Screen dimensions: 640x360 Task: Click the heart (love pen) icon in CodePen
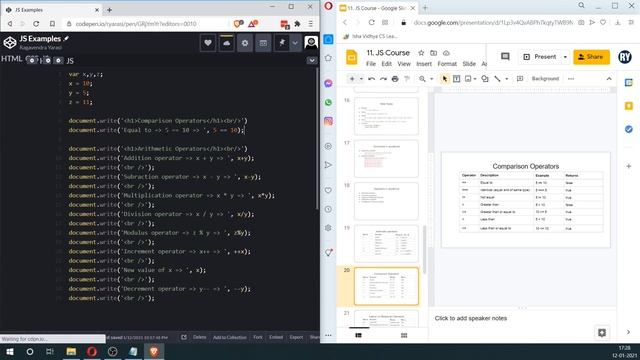[208, 43]
